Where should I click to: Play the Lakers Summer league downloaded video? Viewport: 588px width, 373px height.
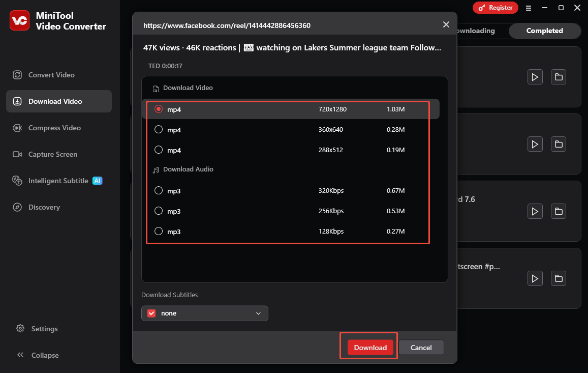[535, 77]
